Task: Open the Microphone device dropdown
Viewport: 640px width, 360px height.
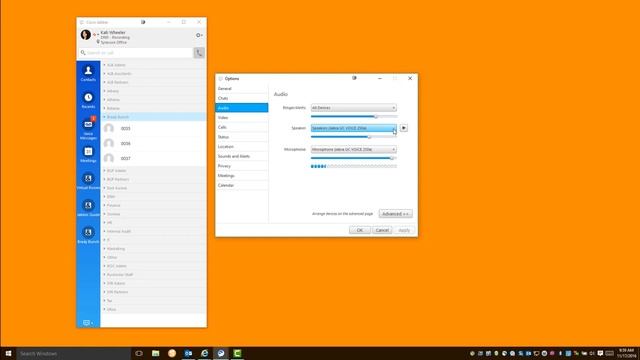Action: pos(353,149)
